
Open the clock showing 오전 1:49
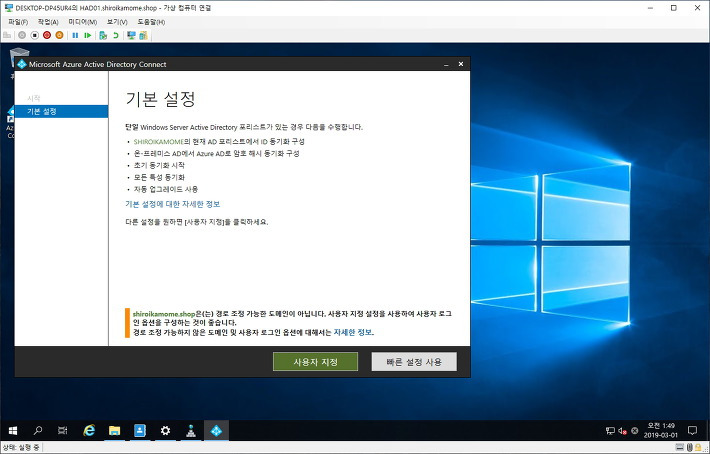tap(661, 430)
